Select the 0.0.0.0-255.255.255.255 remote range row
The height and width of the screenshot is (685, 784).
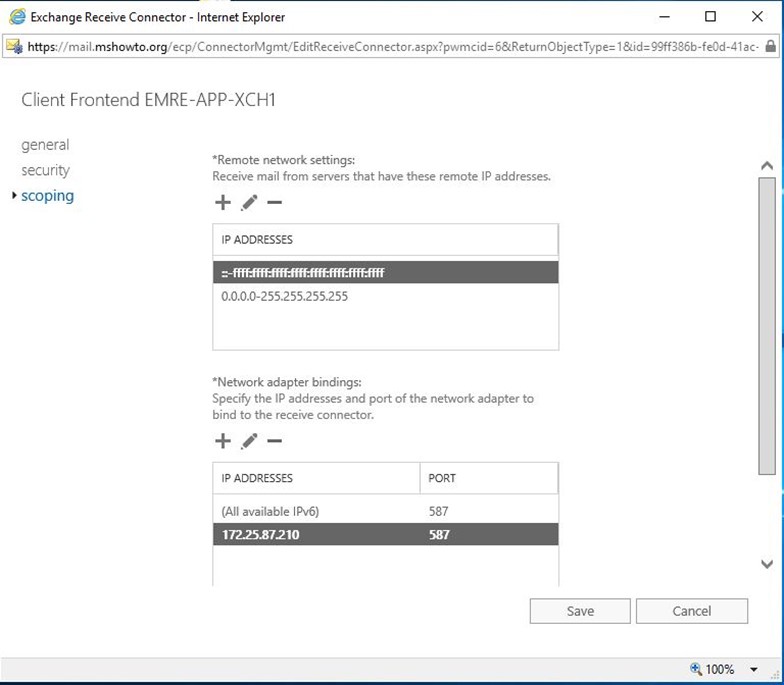point(386,296)
